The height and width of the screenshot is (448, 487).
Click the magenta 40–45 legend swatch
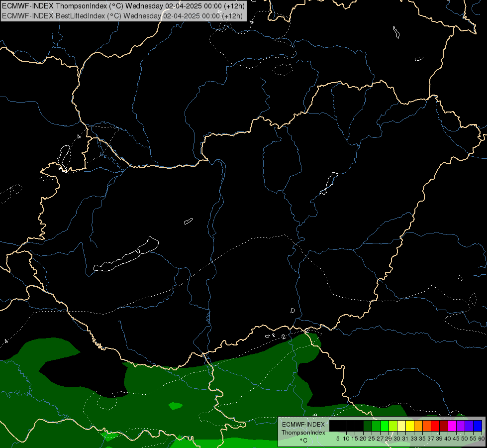point(452,426)
